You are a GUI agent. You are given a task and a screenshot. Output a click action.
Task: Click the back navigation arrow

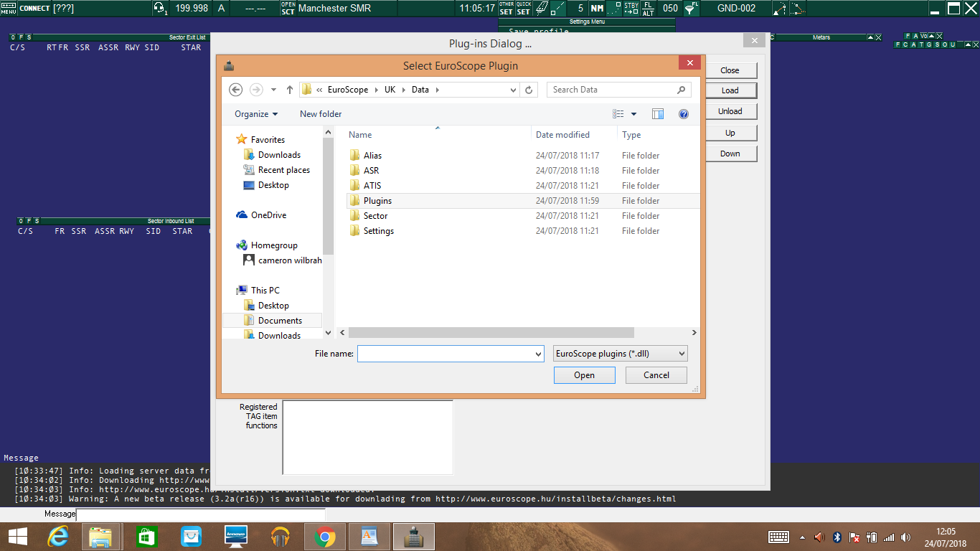click(x=235, y=90)
